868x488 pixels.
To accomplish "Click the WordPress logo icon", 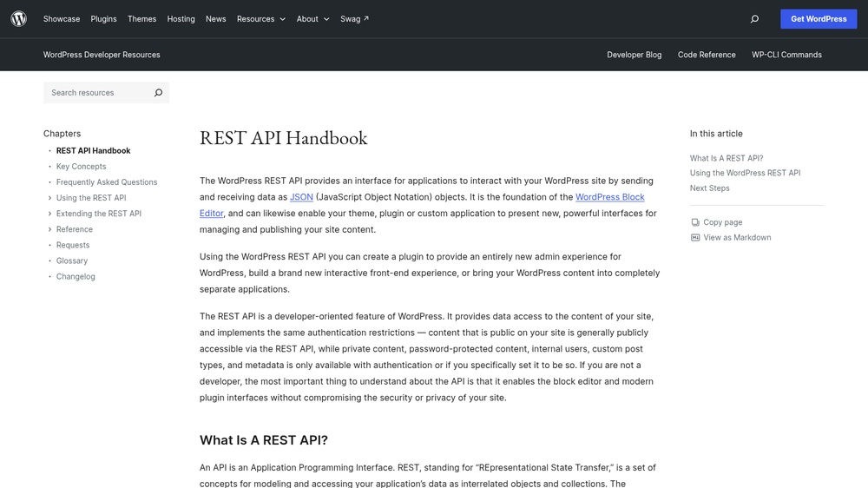I will pyautogui.click(x=19, y=19).
